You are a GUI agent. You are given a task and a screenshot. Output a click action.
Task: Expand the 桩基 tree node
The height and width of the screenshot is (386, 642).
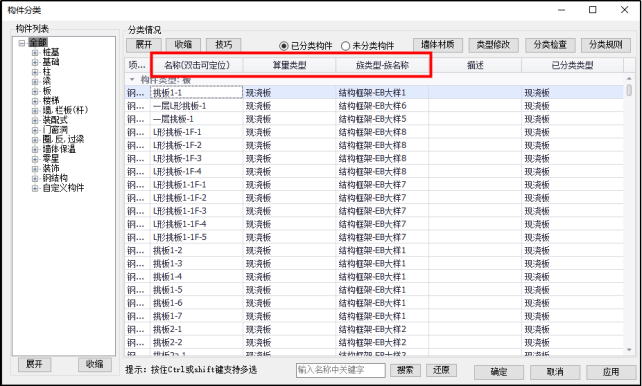tap(35, 53)
